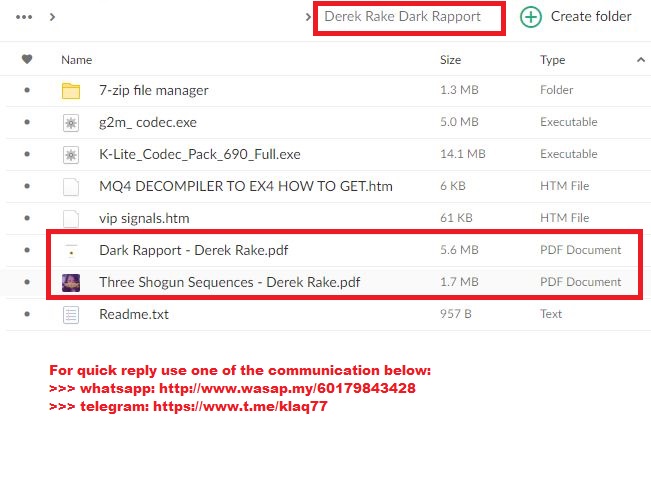Click the Create folder label
This screenshot has width=651, height=483.
(591, 17)
